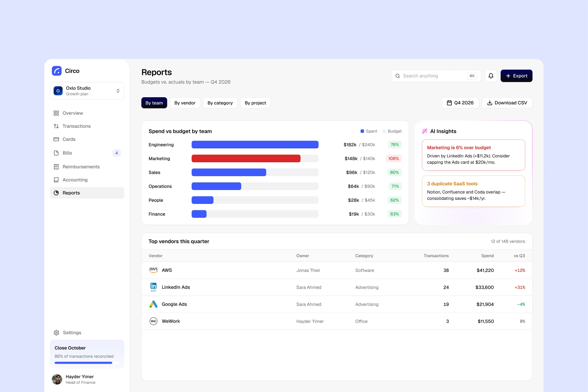Toggle the Budget legend series

click(x=392, y=131)
